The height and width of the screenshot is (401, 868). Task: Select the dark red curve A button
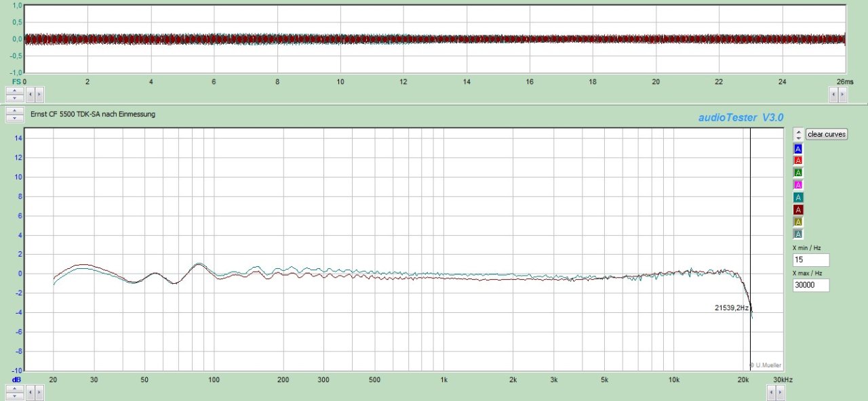pyautogui.click(x=798, y=209)
